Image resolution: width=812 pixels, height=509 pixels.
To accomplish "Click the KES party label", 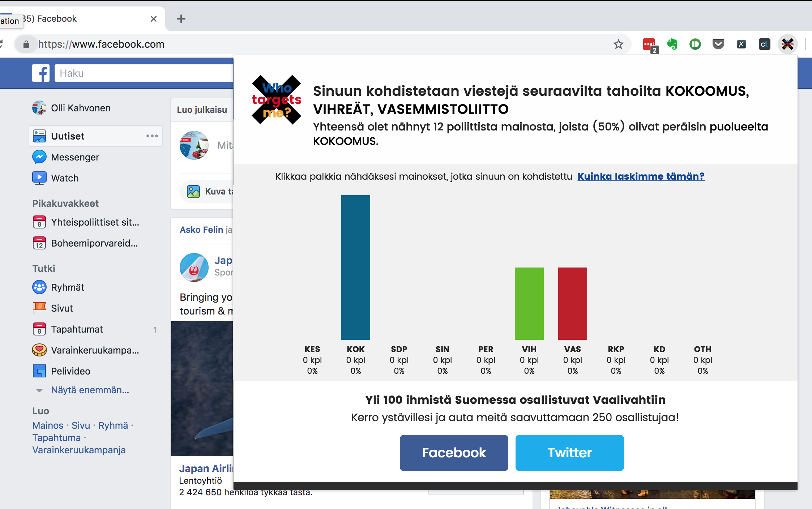I will [x=312, y=349].
